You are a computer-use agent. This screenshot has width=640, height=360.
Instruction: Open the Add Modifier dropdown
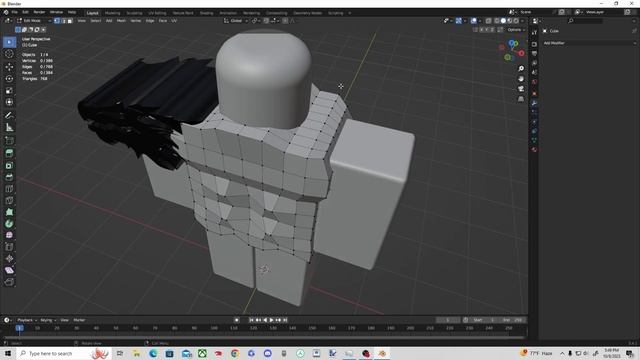tap(588, 43)
